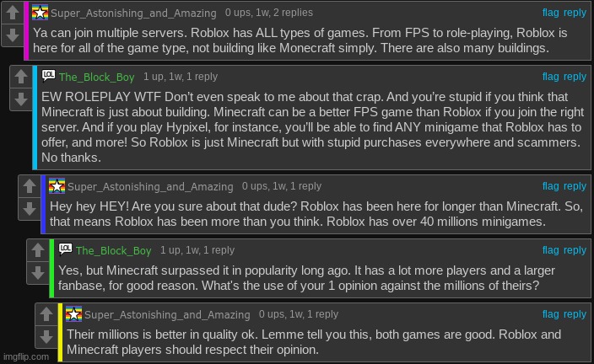Click the LOL speech bubble icon beside first The_Block_Boy
The image size is (594, 364).
pos(48,75)
